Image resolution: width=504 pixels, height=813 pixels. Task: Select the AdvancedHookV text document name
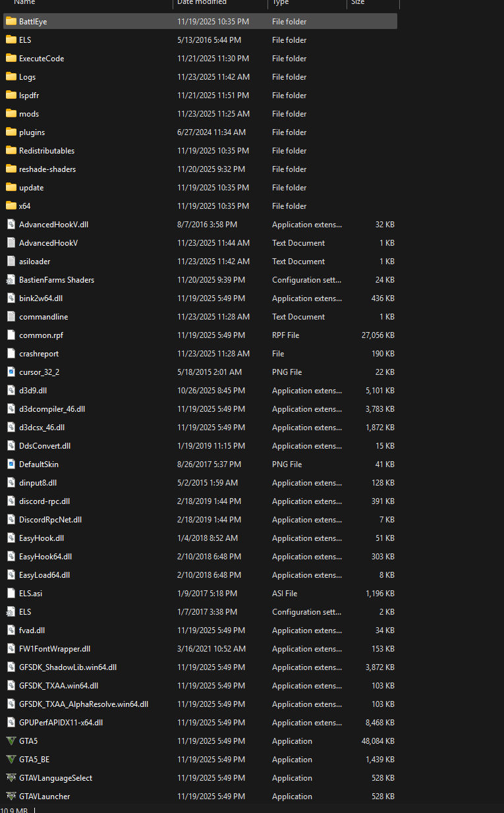click(x=48, y=243)
